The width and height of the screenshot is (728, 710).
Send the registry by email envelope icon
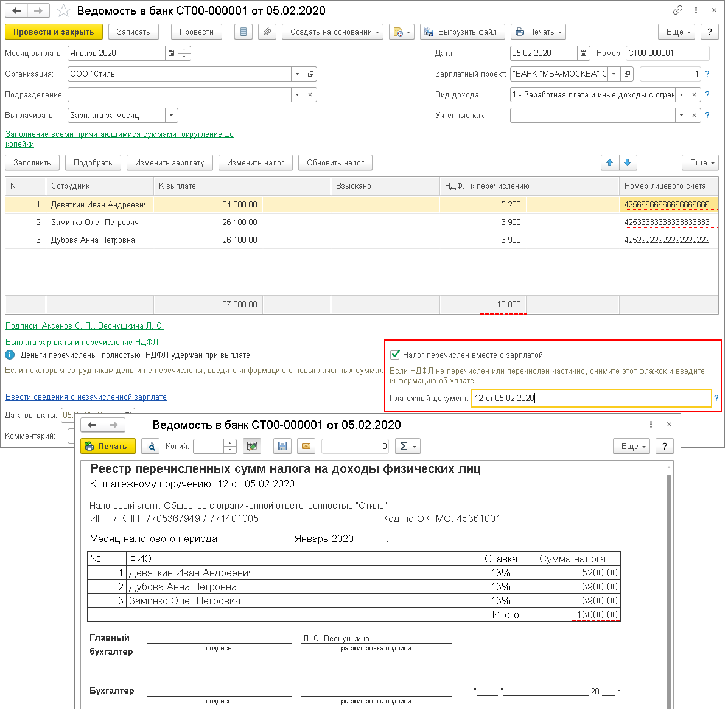[x=306, y=446]
